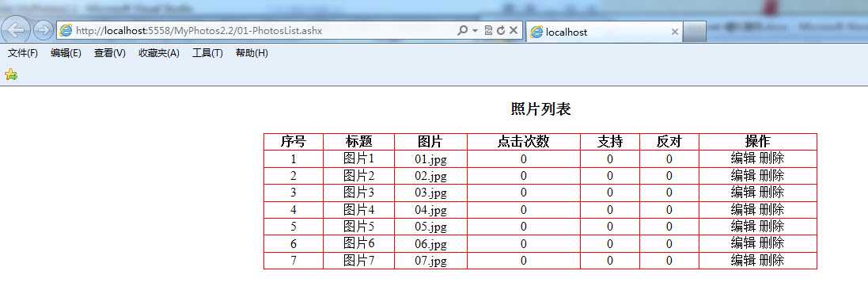Image resolution: width=868 pixels, height=290 pixels.
Task: Click the favorites star icon in toolbar
Action: 11,74
